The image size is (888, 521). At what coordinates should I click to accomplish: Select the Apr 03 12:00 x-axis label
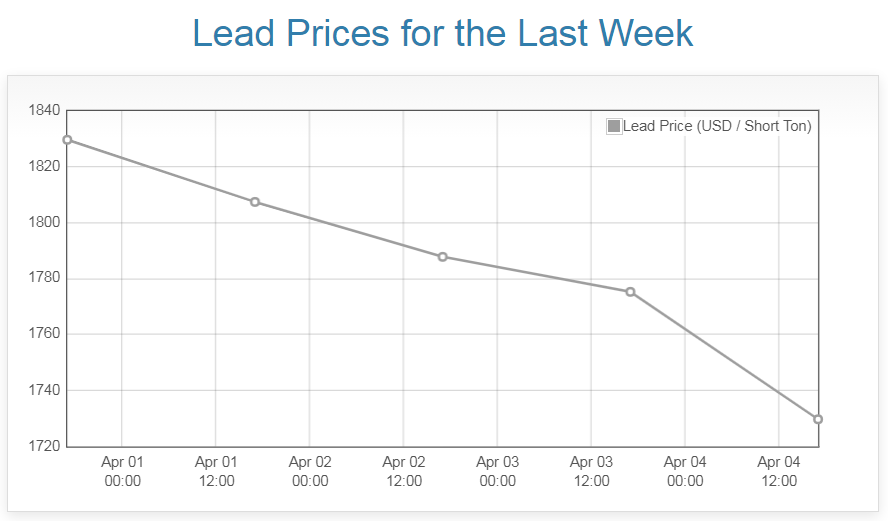pyautogui.click(x=591, y=471)
